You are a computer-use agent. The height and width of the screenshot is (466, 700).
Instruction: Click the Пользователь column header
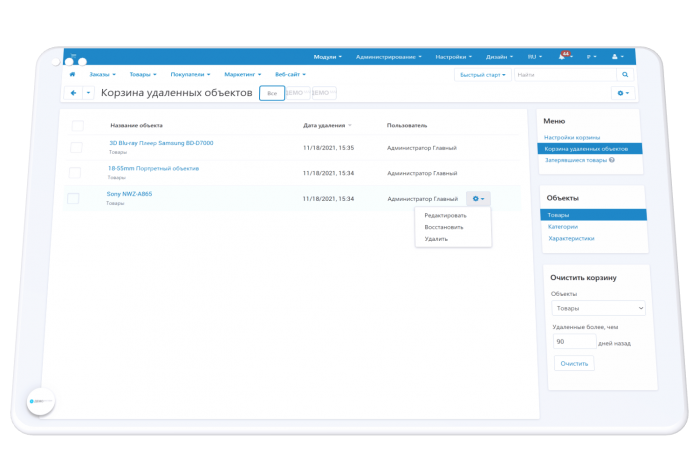(x=407, y=125)
